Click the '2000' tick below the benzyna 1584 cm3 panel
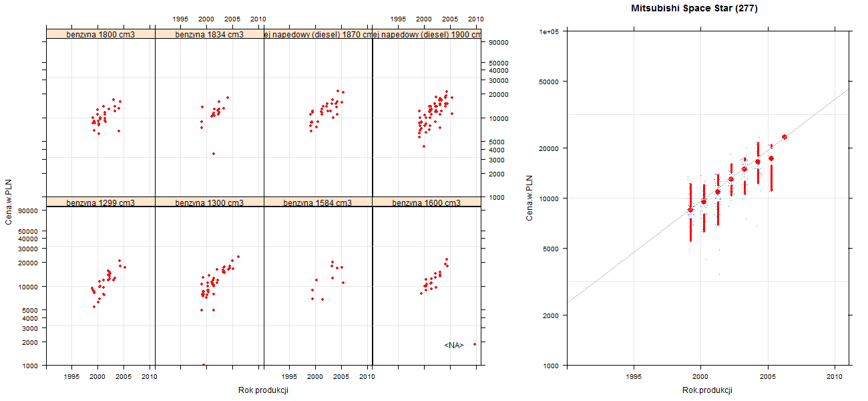Image resolution: width=868 pixels, height=401 pixels. tap(315, 377)
